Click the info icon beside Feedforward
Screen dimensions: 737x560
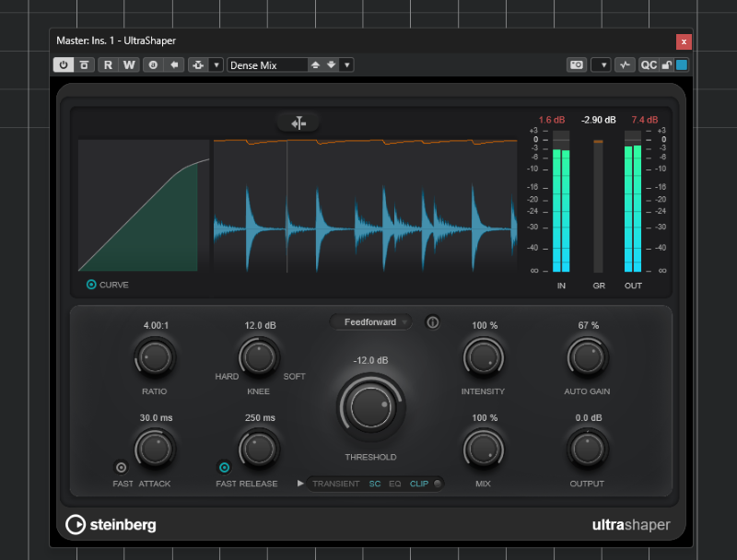(x=432, y=322)
